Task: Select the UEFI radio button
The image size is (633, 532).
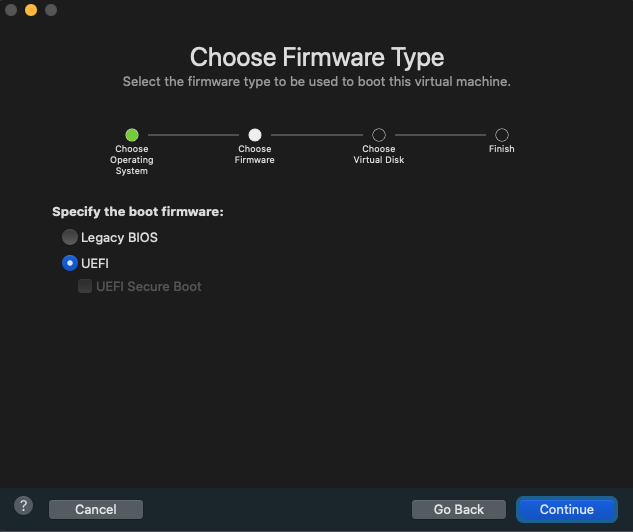Action: [x=70, y=263]
